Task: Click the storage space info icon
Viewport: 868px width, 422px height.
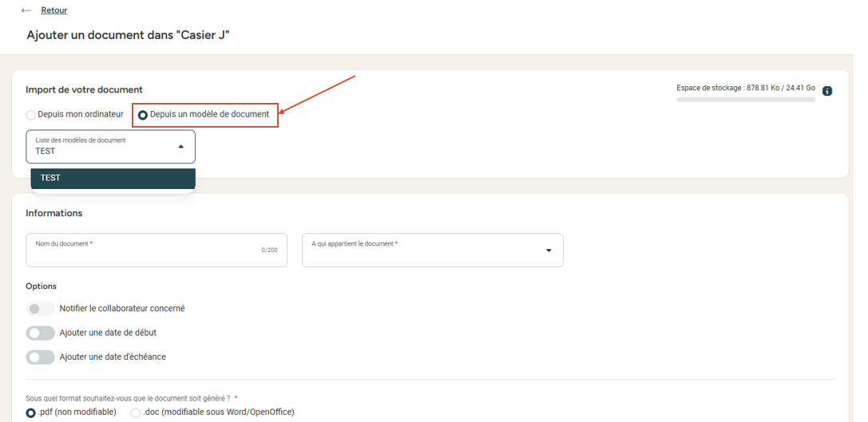Action: [827, 91]
